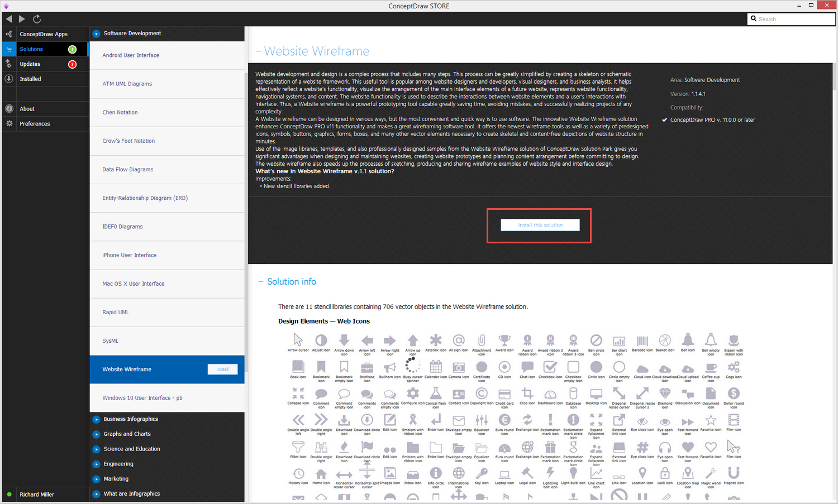Open the IDEF0 Diagrams solution
The height and width of the screenshot is (504, 838).
[x=167, y=227]
